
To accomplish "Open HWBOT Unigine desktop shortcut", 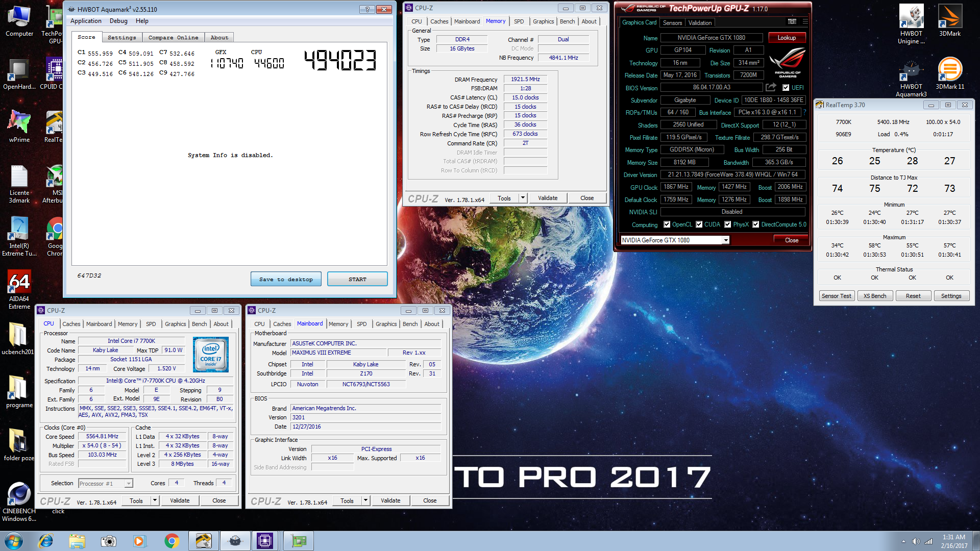I will pos(911,24).
